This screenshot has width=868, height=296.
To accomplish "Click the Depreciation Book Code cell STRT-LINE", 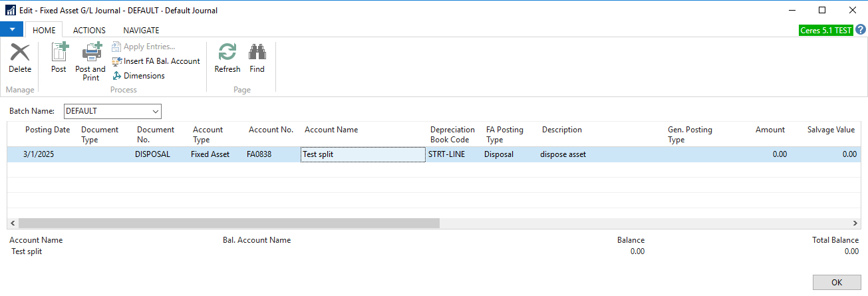I will coord(447,154).
